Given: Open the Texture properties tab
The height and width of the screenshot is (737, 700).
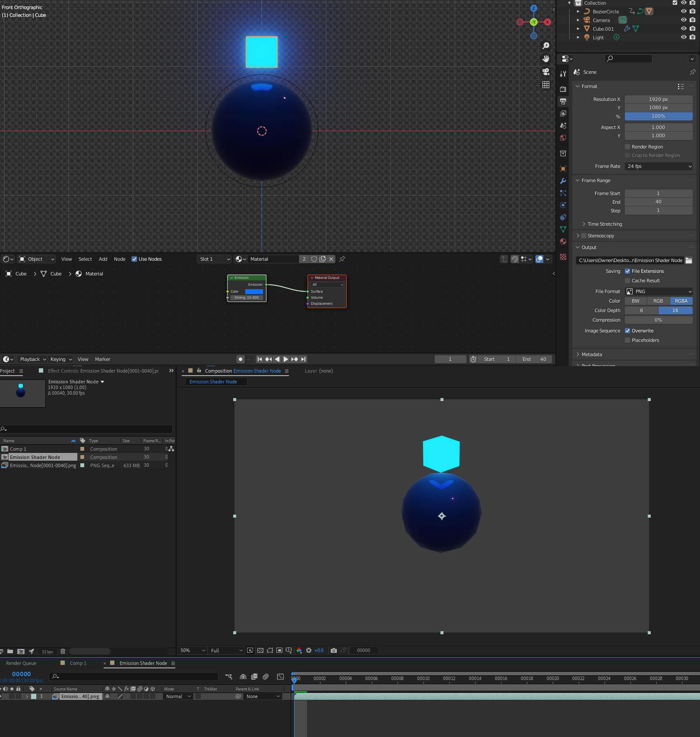Looking at the screenshot, I should (x=563, y=257).
